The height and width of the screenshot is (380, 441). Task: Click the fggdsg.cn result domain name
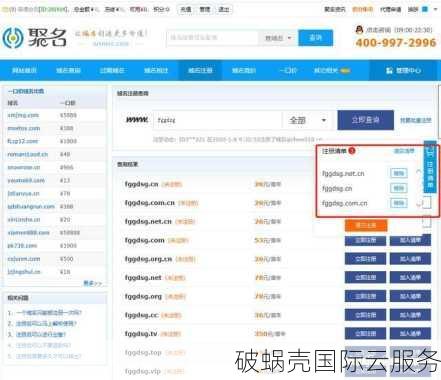(x=141, y=184)
